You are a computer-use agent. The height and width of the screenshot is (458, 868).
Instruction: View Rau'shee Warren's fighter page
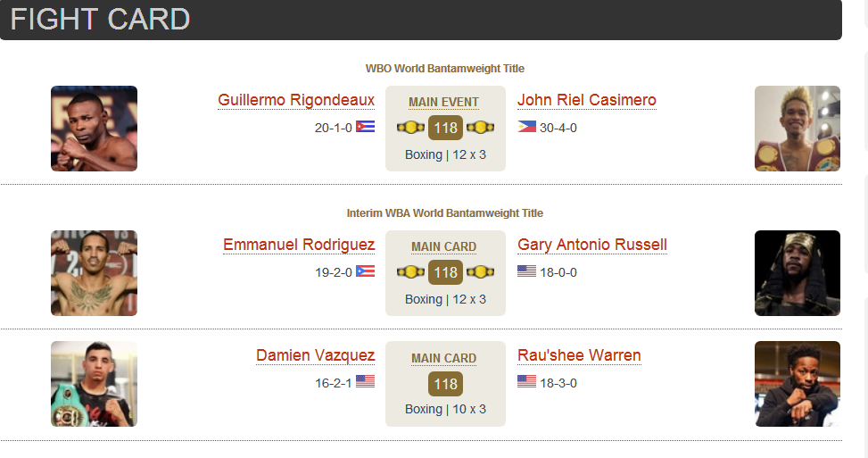tap(579, 355)
